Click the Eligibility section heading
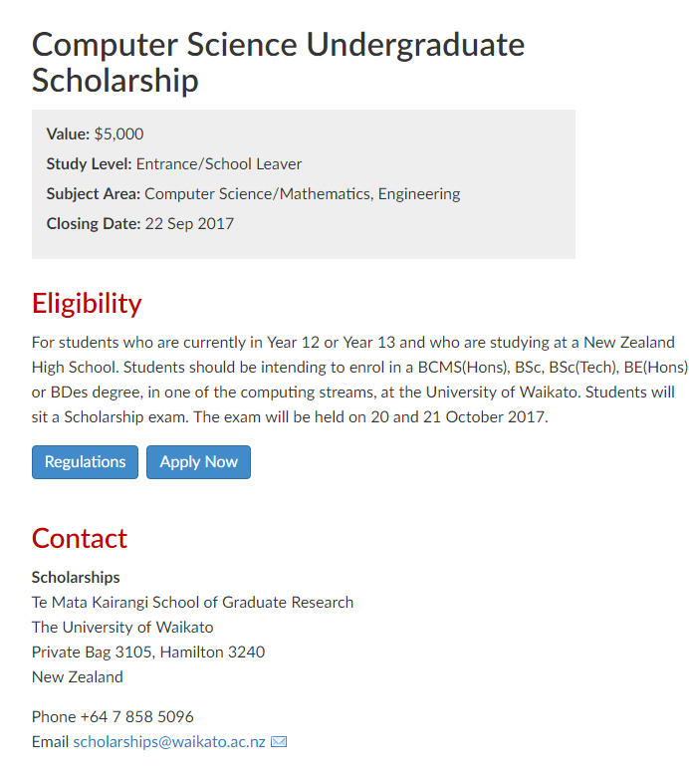 [x=87, y=303]
